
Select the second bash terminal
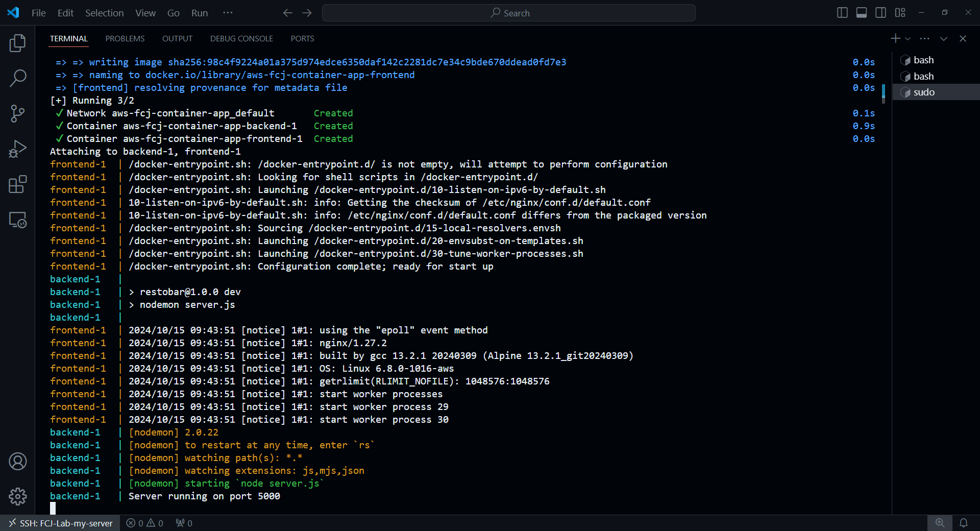click(936, 76)
